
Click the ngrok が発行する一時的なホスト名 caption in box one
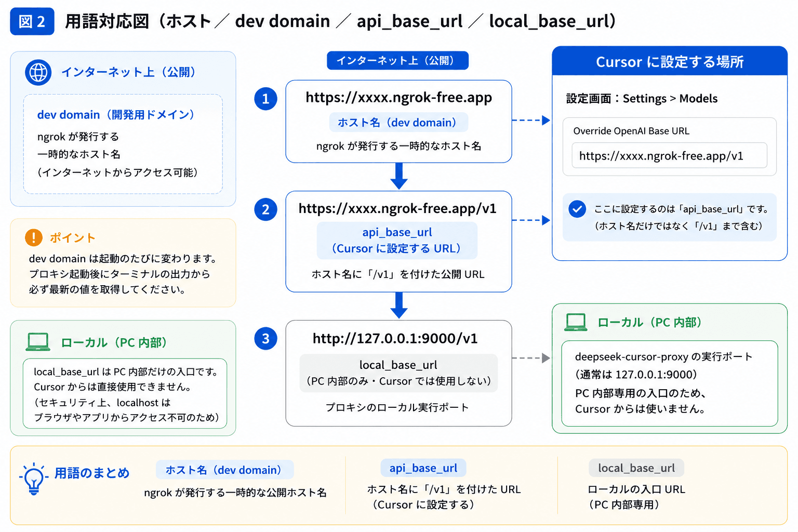398,146
